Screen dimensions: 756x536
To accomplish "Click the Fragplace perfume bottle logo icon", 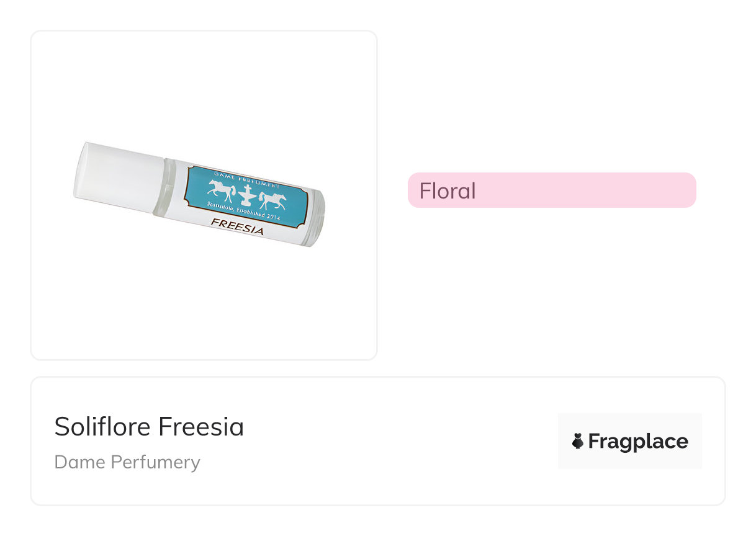I will tap(578, 441).
